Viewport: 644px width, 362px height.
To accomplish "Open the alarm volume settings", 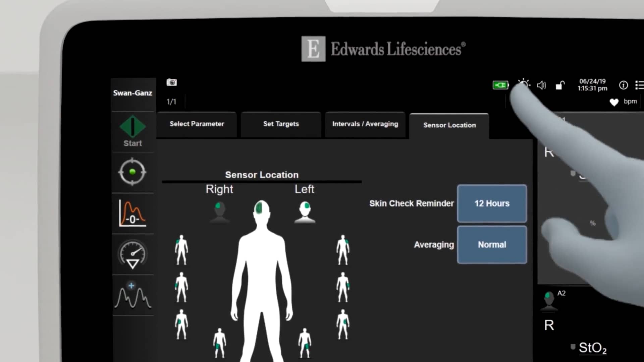I will [541, 85].
